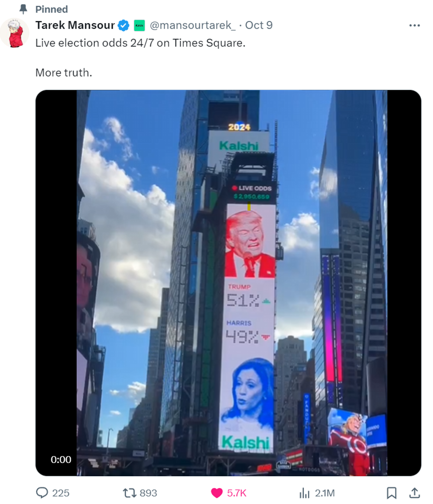The width and height of the screenshot is (433, 504).
Task: Bookmark this post
Action: 391,493
